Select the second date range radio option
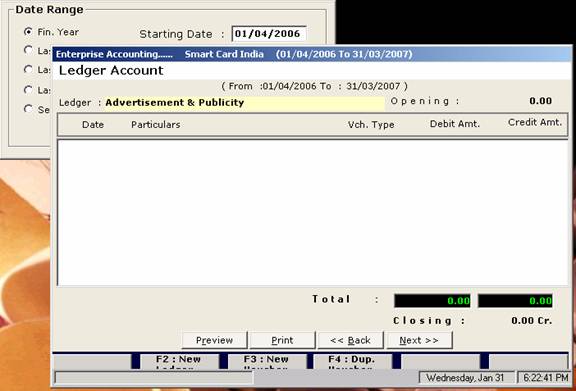Screen dimensions: 576x391 point(28,50)
